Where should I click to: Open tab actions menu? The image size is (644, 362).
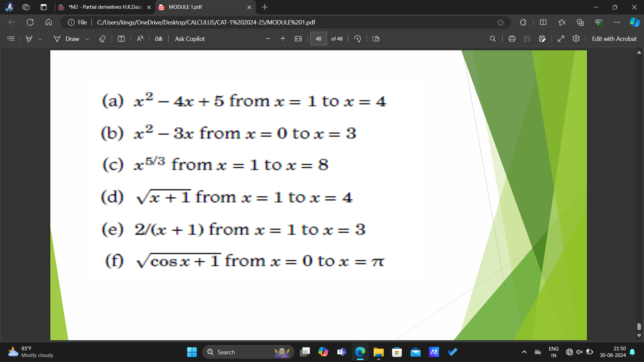click(x=44, y=7)
